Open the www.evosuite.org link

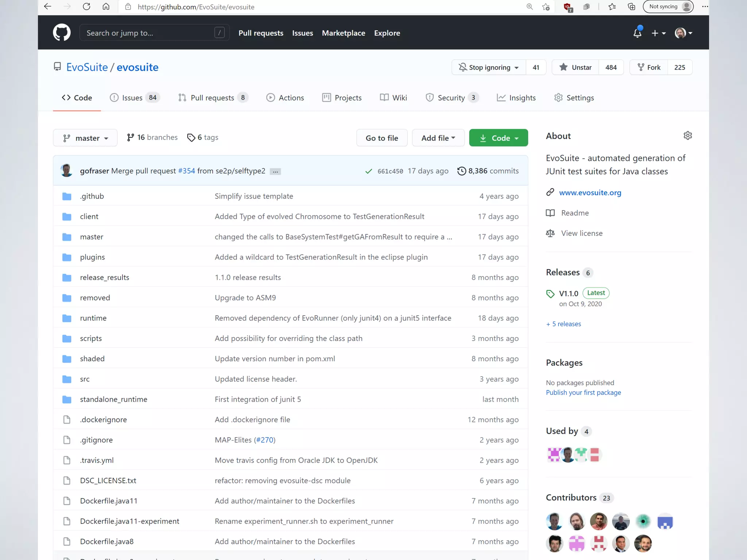[590, 192]
